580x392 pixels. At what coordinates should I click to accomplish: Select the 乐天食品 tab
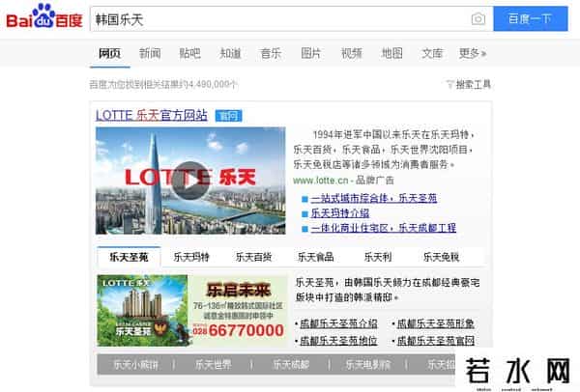pos(315,257)
